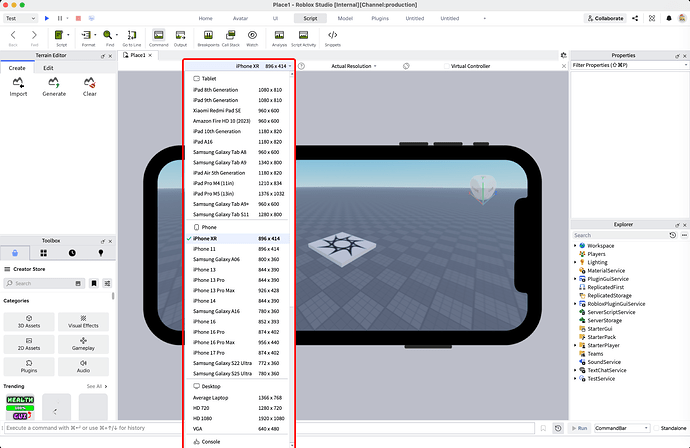Toggle the Command bar icon

[158, 35]
